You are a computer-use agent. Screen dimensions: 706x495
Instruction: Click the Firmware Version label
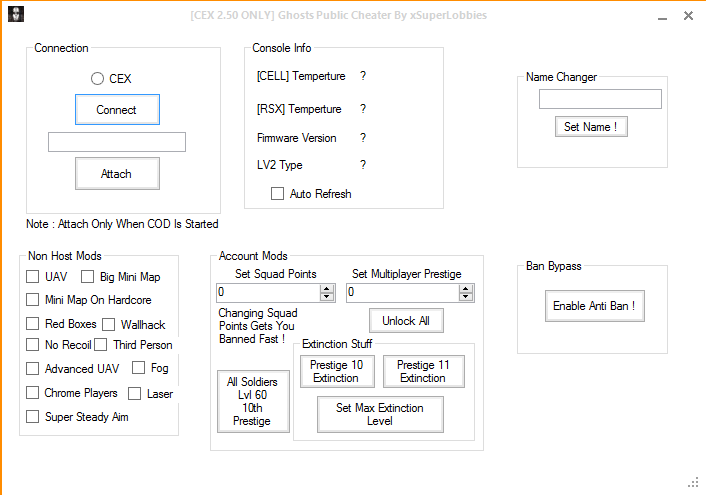click(297, 138)
